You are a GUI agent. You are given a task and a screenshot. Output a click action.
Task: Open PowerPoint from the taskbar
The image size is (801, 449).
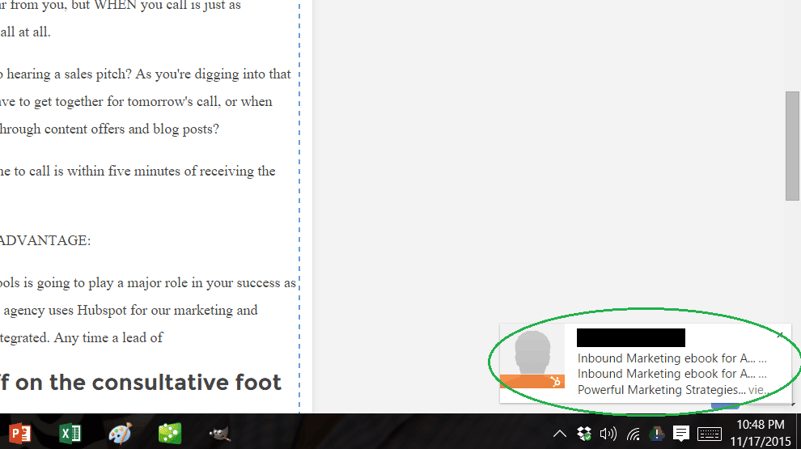tap(20, 433)
